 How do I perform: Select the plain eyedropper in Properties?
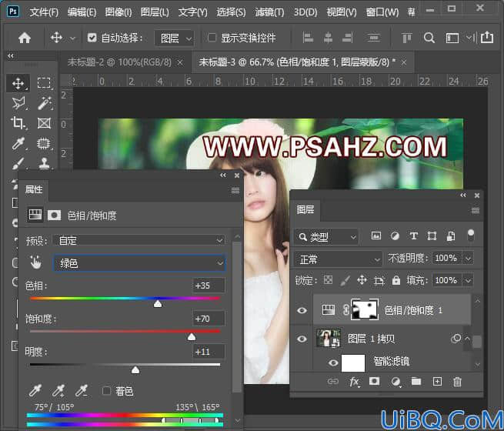tap(35, 390)
